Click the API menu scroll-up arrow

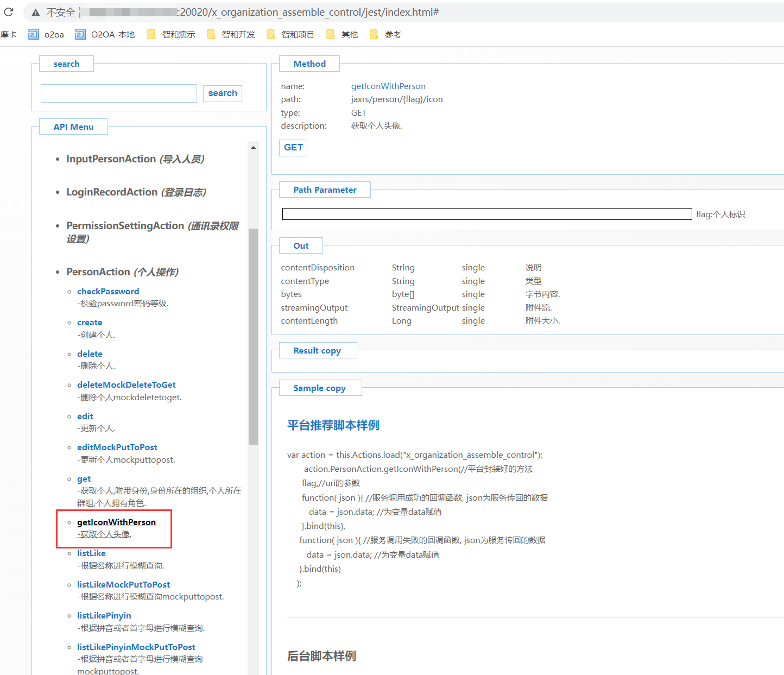(x=253, y=148)
